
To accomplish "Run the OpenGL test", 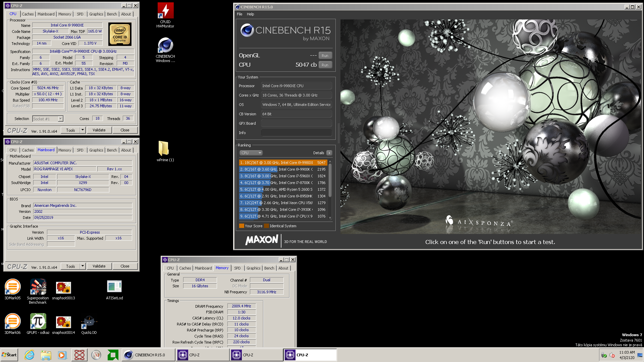I will pos(325,56).
